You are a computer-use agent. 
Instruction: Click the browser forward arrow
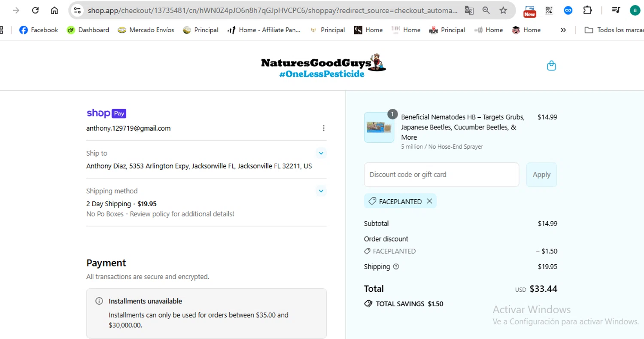(16, 10)
